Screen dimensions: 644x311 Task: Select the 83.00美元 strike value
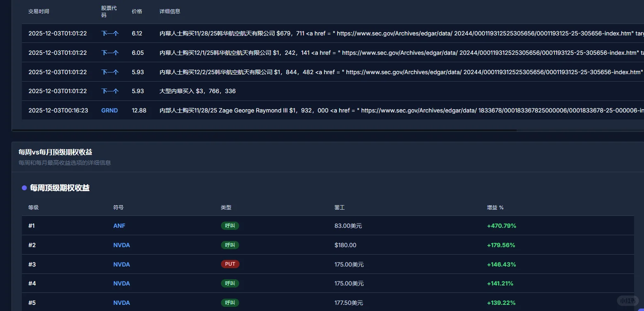click(x=348, y=226)
